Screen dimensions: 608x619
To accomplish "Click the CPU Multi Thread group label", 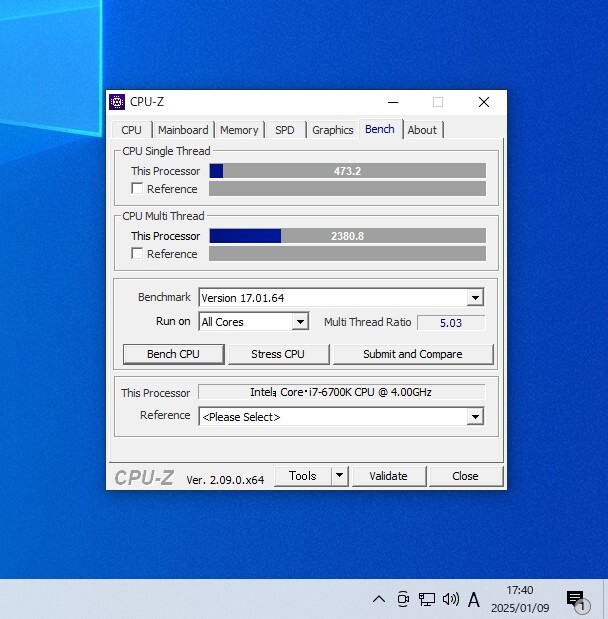I will 163,216.
